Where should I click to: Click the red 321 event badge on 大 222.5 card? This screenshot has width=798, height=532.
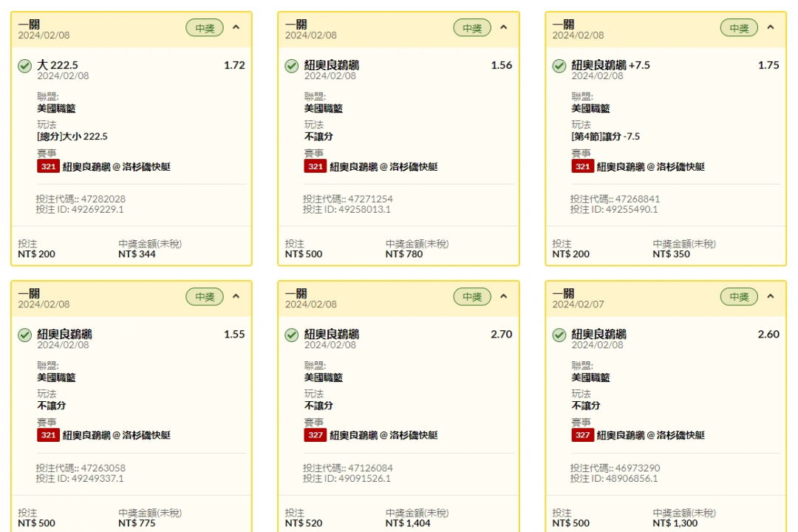48,166
